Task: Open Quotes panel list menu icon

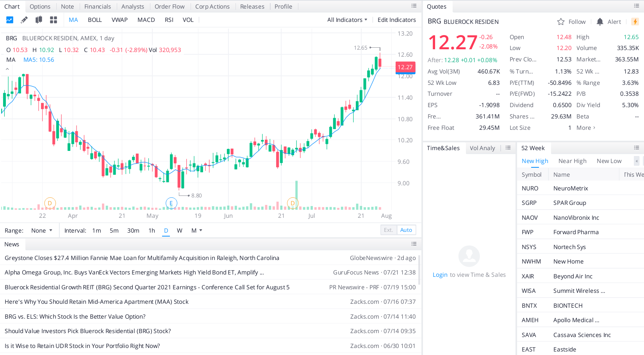Action: [x=637, y=6]
